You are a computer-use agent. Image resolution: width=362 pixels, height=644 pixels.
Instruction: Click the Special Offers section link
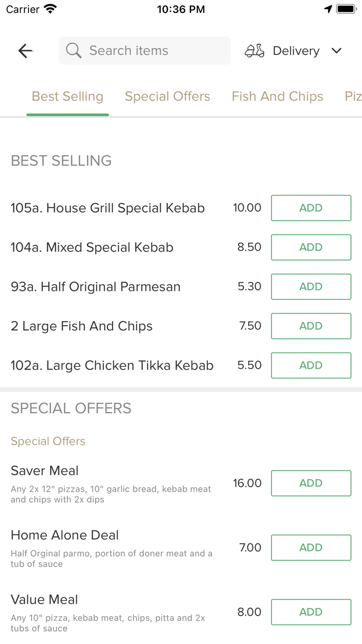48,441
